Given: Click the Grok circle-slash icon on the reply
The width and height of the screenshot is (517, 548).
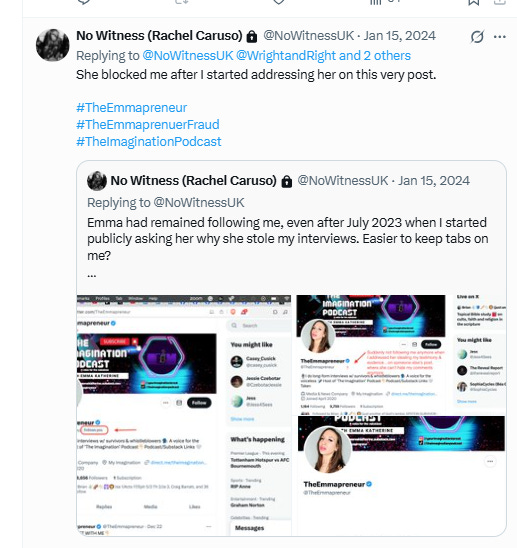Looking at the screenshot, I should click(x=477, y=36).
